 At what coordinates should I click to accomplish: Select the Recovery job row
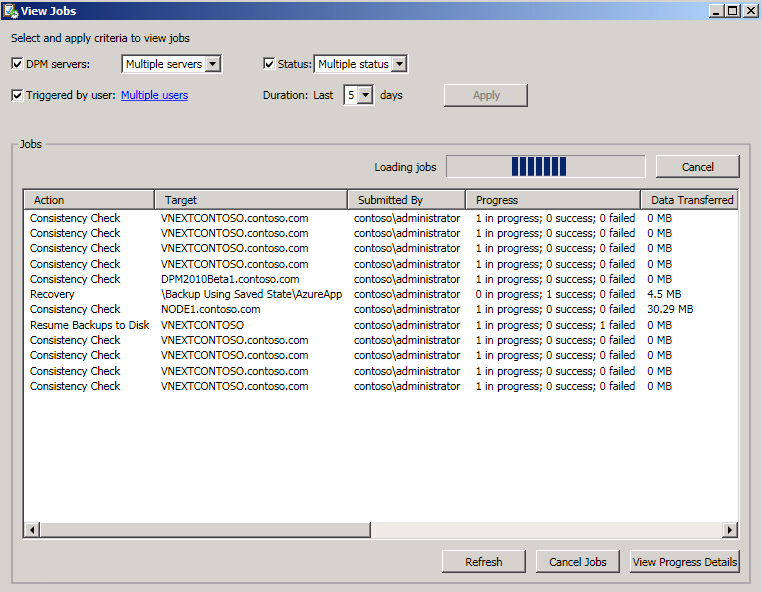click(381, 294)
